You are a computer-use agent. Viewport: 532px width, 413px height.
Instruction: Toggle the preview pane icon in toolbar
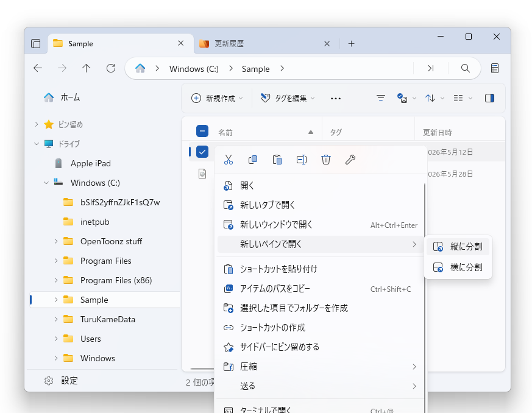(x=489, y=98)
